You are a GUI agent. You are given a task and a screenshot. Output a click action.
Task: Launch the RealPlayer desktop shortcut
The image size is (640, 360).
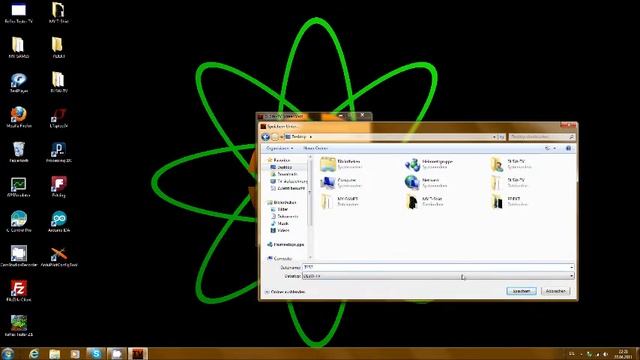(x=19, y=82)
